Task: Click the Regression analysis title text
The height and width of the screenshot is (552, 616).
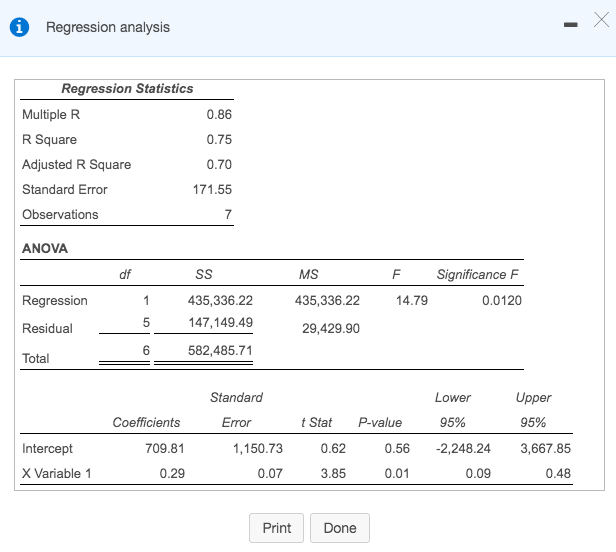Action: point(108,27)
